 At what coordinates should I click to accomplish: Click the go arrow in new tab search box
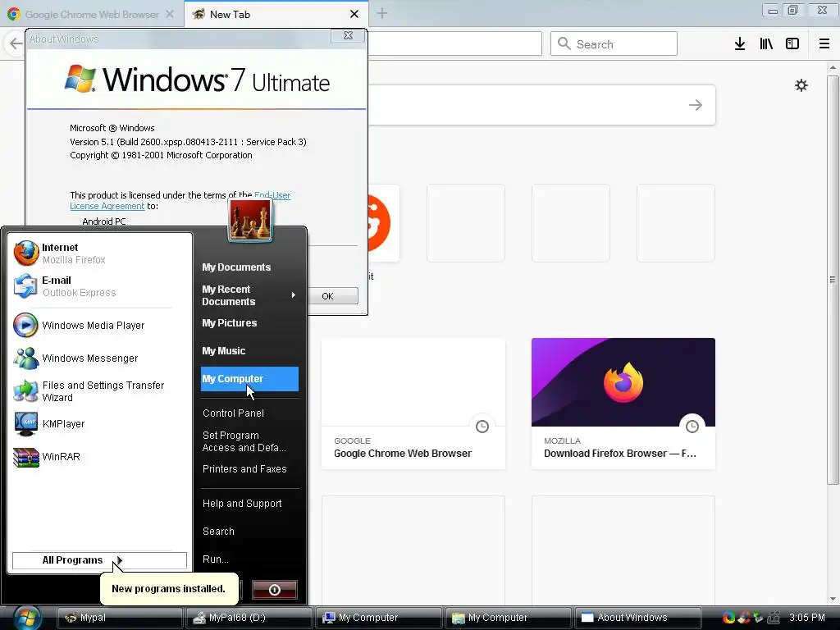(696, 105)
